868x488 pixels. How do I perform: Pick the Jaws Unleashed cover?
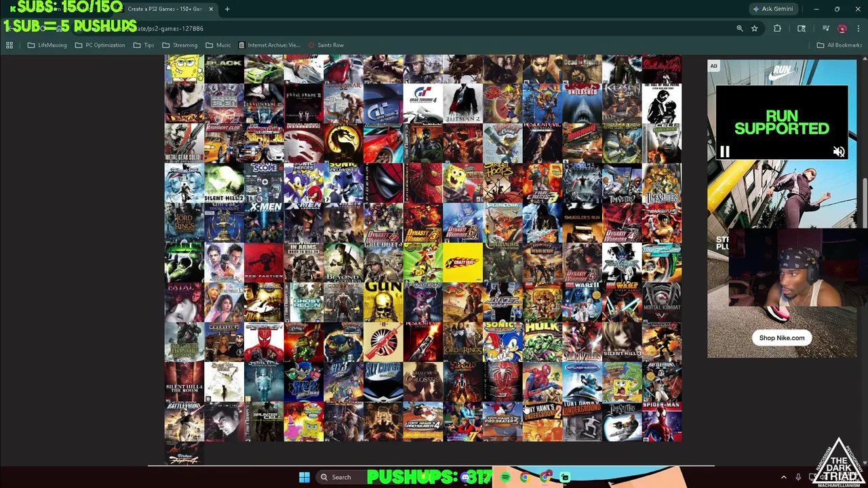click(x=583, y=104)
